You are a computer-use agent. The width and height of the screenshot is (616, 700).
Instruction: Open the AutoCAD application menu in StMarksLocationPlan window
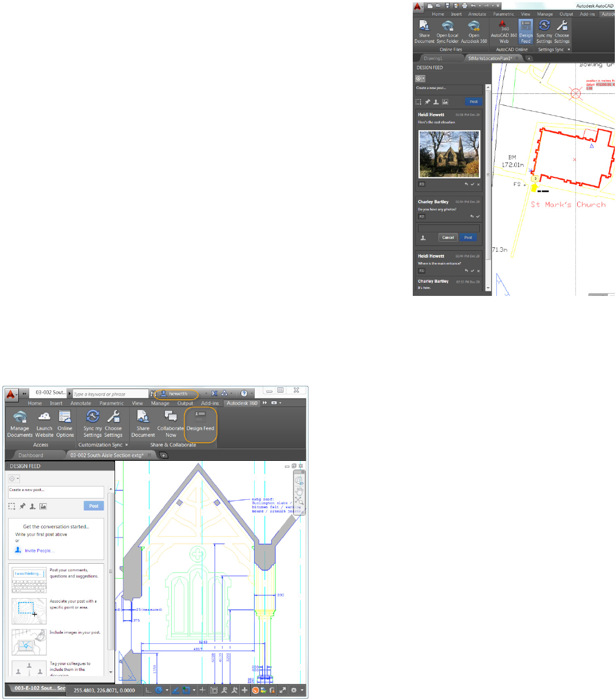coord(418,6)
